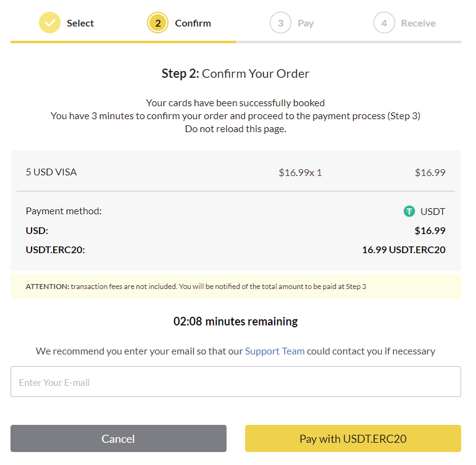Click the step 2 Confirm circle icon
Image resolution: width=476 pixels, height=465 pixels.
[157, 23]
